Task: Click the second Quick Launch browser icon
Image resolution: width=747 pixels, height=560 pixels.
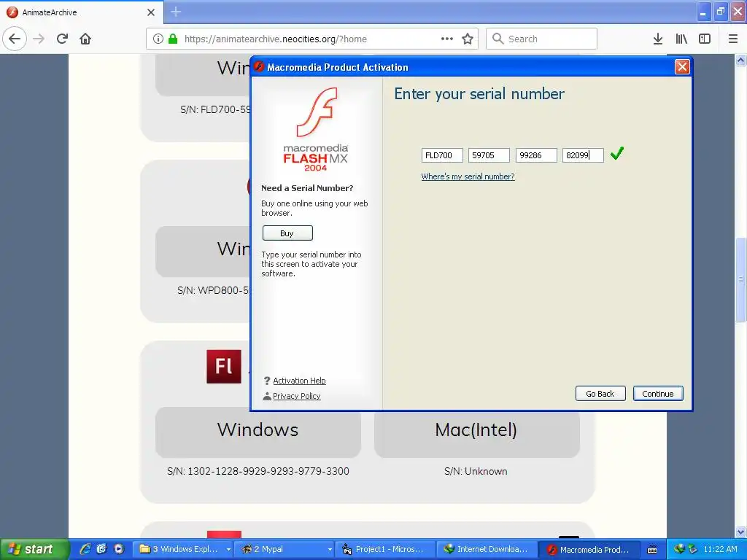Action: 101,549
